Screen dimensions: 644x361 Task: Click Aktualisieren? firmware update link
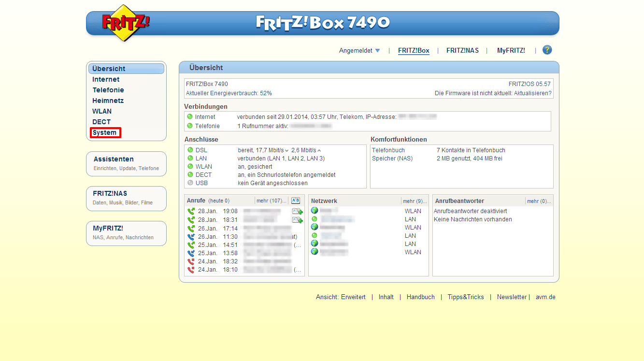click(x=532, y=93)
